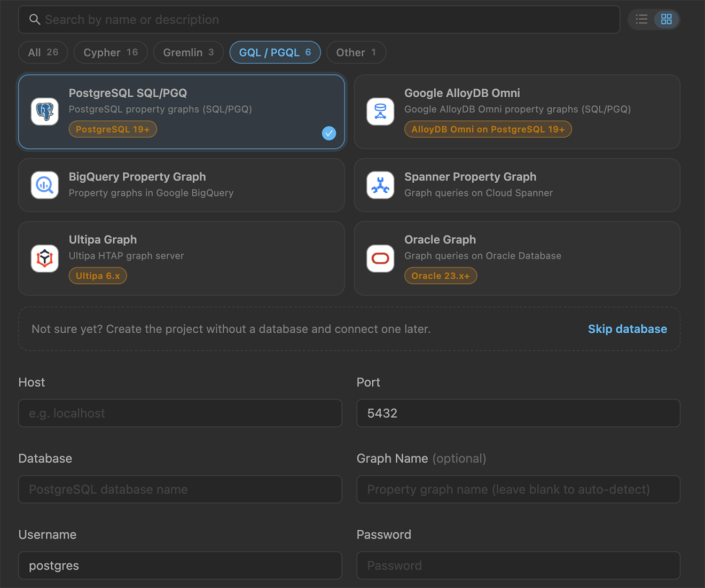The height and width of the screenshot is (588, 705).
Task: Click 'Google AlloyDB Omni property graphs' description
Action: [518, 109]
